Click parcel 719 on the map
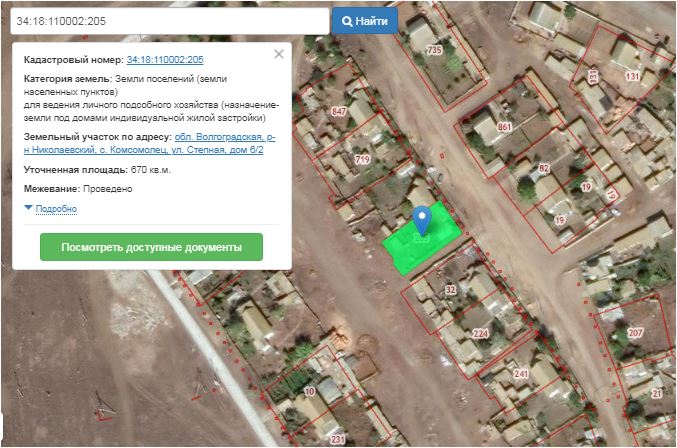 pos(361,159)
